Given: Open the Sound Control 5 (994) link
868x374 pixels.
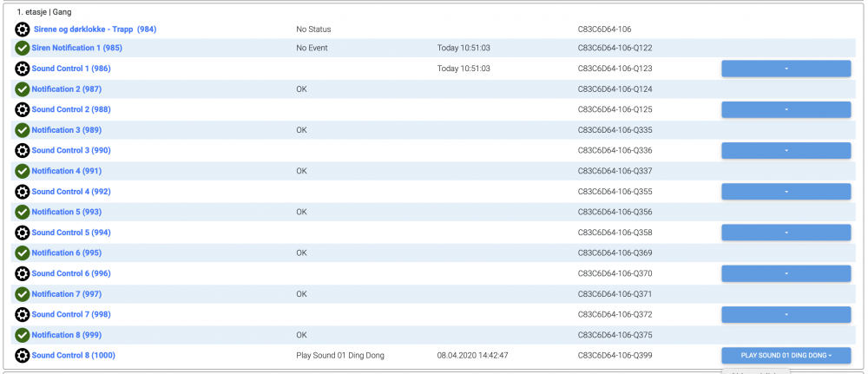Looking at the screenshot, I should click(x=71, y=233).
